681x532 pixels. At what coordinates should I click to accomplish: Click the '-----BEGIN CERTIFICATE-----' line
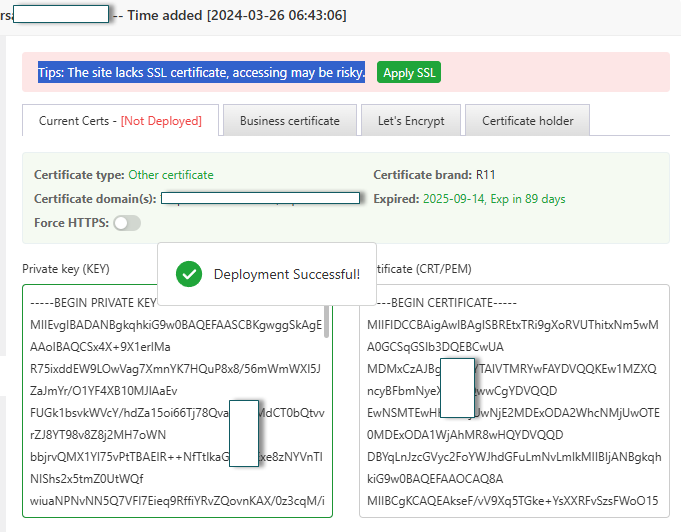[x=447, y=303]
